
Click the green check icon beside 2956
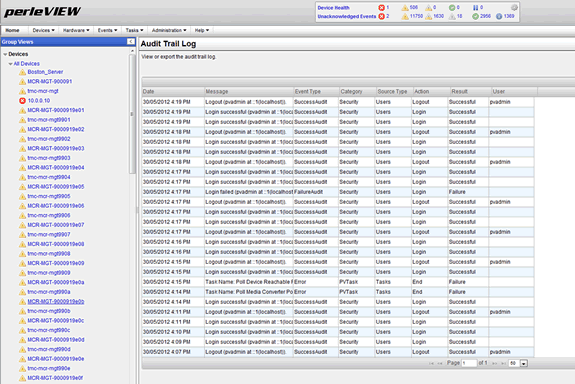[475, 16]
